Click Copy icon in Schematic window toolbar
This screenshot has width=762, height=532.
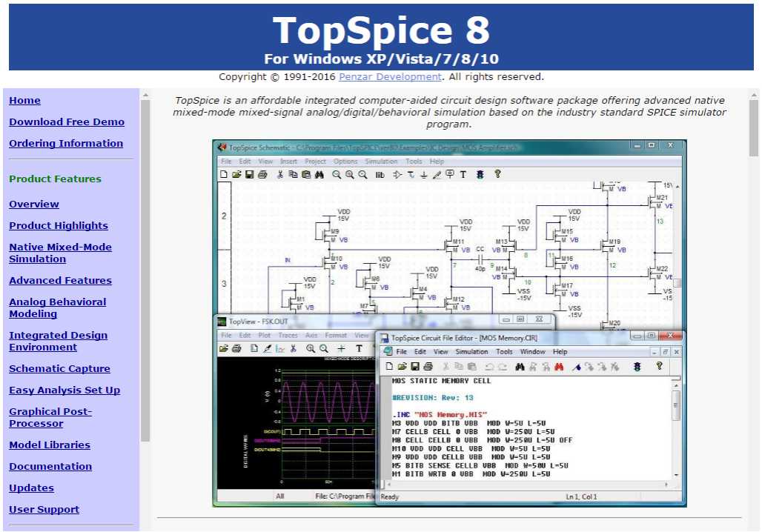(x=293, y=174)
